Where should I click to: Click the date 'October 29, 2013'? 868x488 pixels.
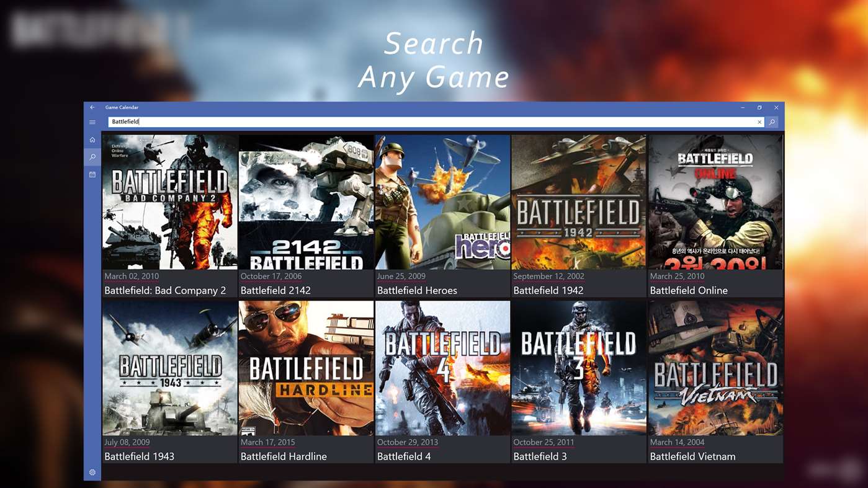point(408,443)
